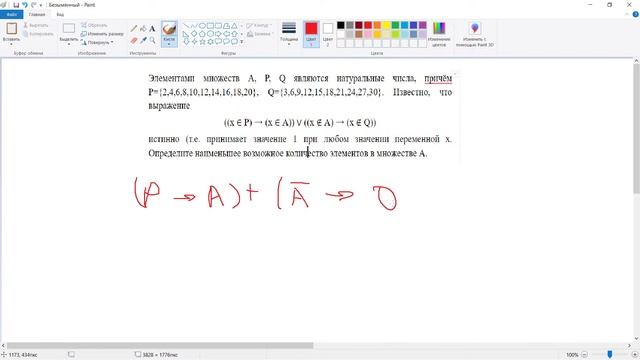Viewport: 640px width, 360px height.
Task: Pick the black color swatch
Action: 341,25
